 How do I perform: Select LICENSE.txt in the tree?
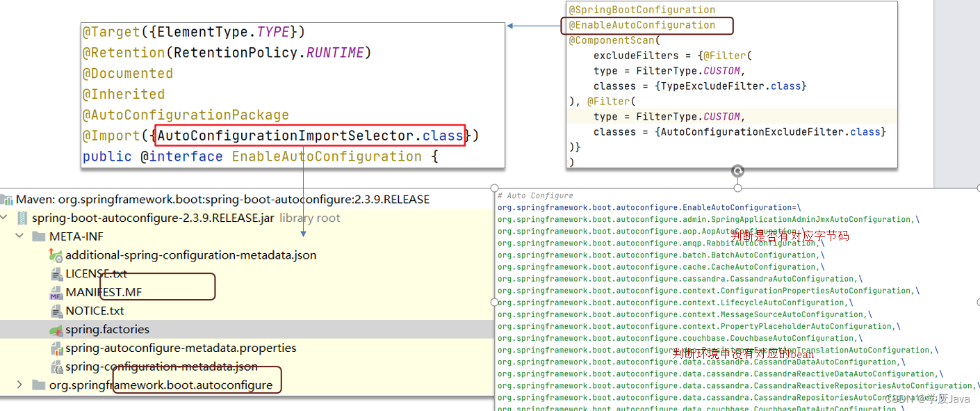click(96, 274)
